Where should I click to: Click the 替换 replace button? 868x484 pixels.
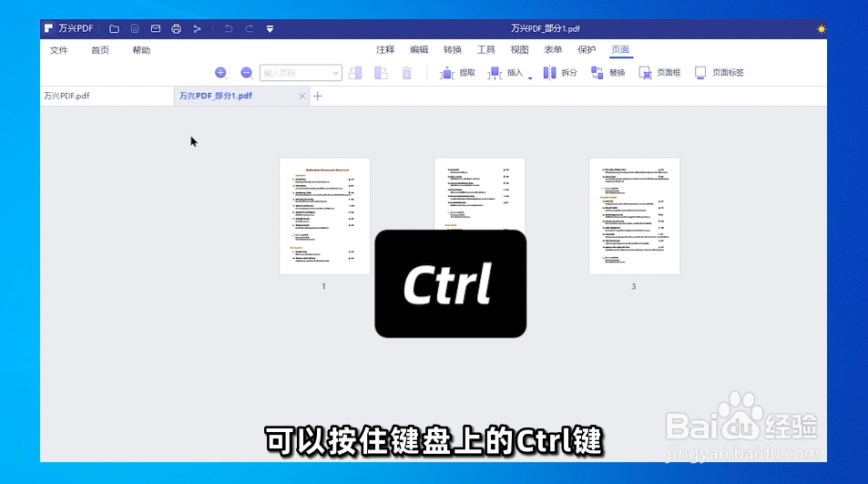608,73
